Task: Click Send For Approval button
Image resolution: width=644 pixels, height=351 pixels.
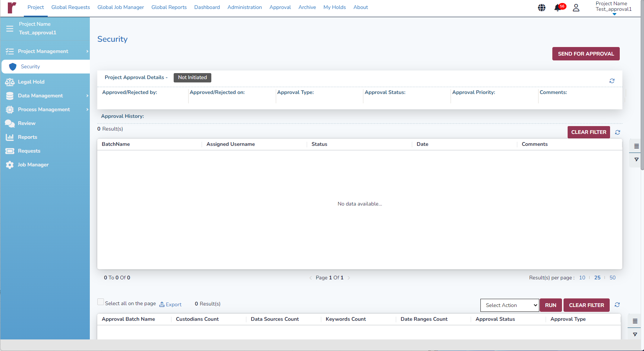Action: pos(586,54)
